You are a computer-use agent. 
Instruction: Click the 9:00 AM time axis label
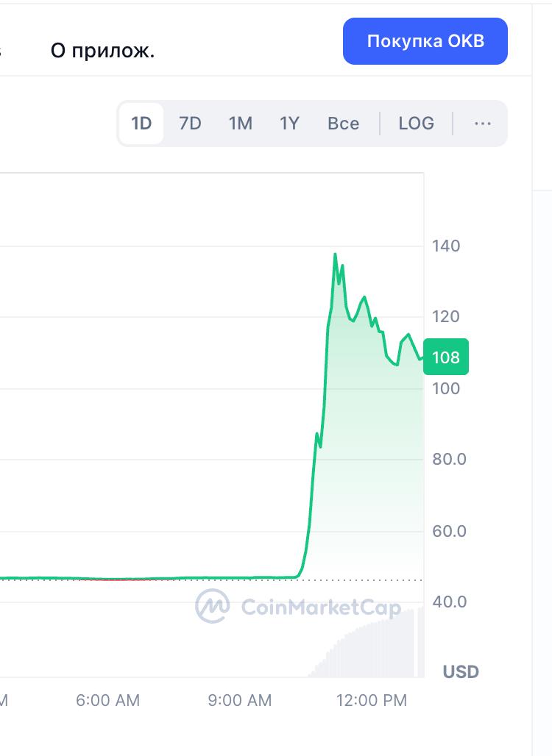click(240, 700)
